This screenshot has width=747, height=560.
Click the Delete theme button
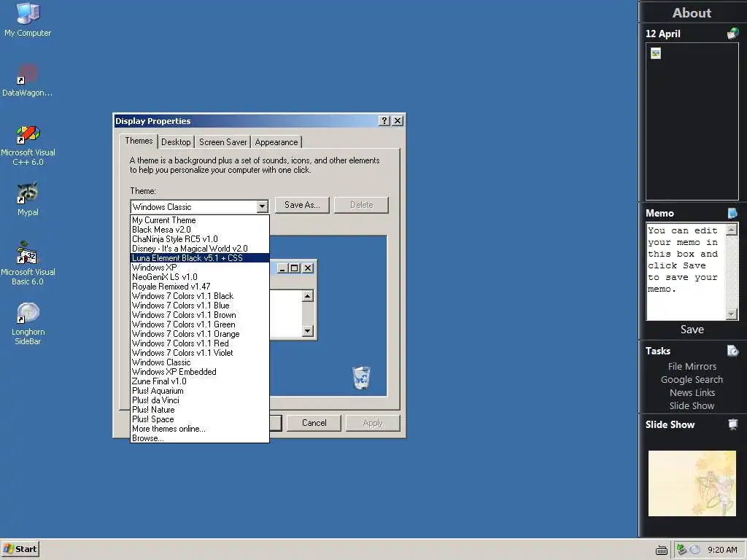(362, 205)
